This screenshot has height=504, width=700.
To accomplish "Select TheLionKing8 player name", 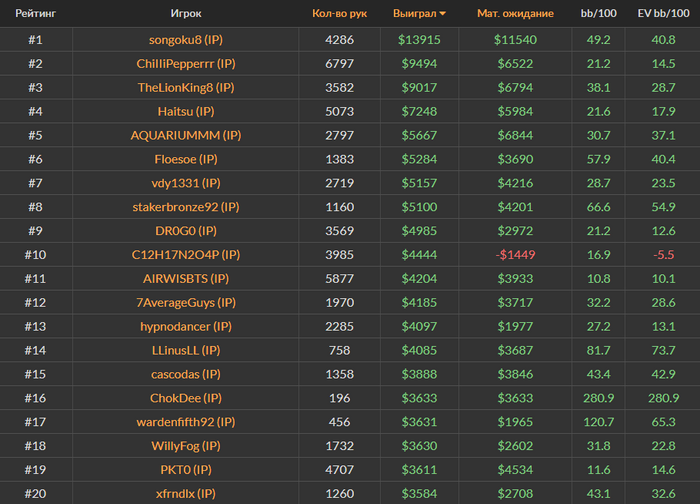I will (x=185, y=87).
